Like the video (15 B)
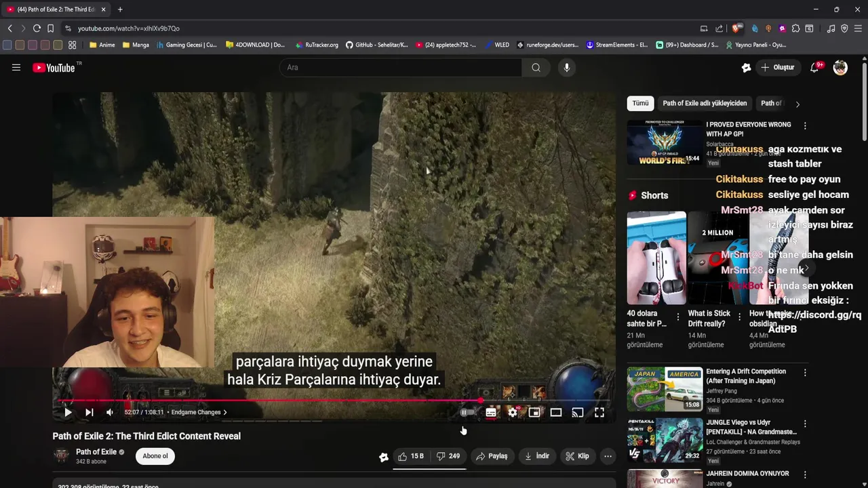This screenshot has height=488, width=868. pyautogui.click(x=411, y=456)
